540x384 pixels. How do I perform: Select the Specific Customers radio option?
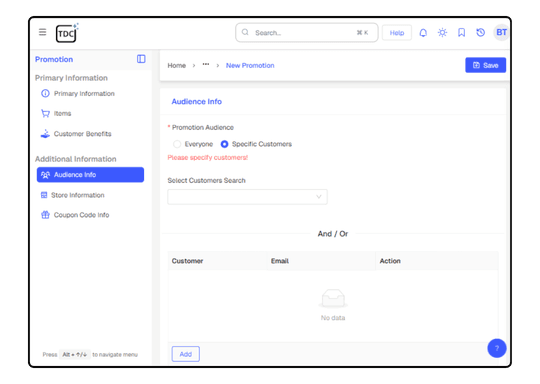click(224, 144)
